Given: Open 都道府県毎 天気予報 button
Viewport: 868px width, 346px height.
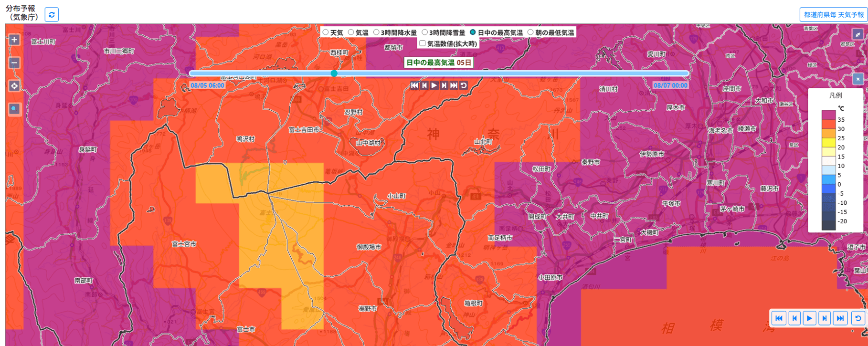Looking at the screenshot, I should tap(833, 15).
